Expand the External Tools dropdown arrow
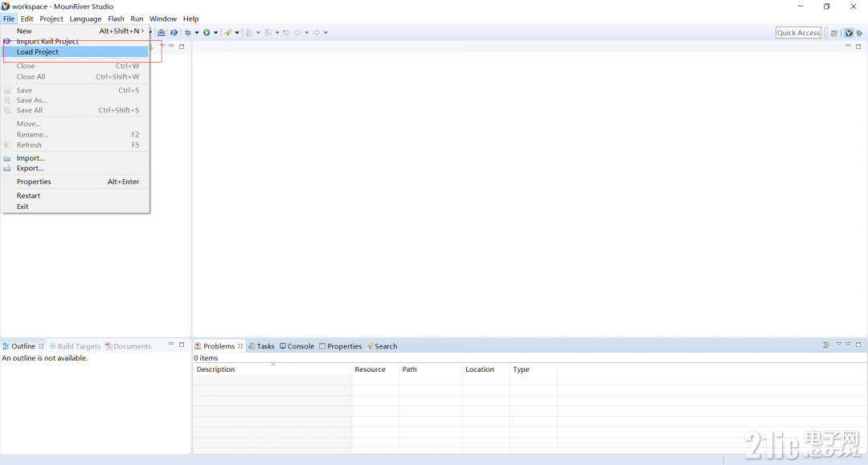 coord(237,33)
